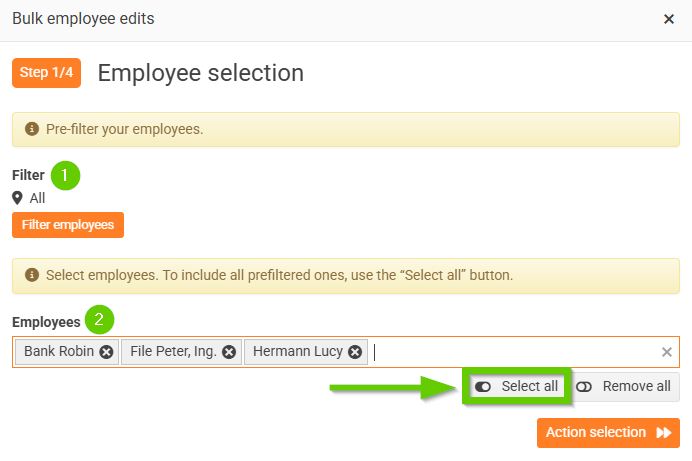Click the green number 2 marker
Viewport: 692px width, 461px height.
[98, 321]
